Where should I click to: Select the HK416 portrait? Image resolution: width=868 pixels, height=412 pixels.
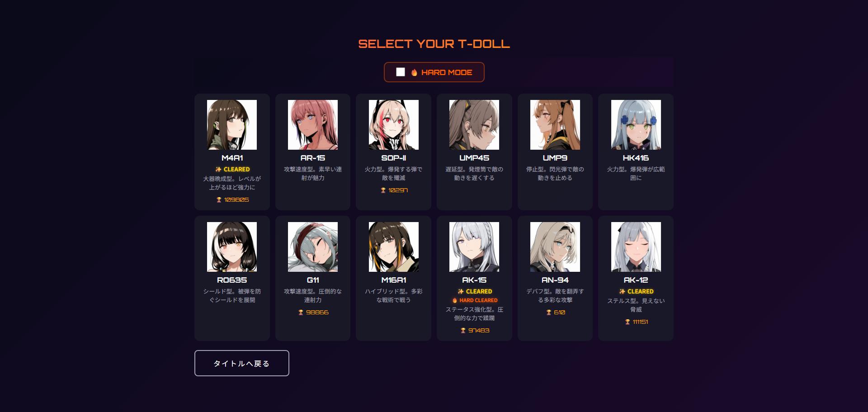point(636,125)
